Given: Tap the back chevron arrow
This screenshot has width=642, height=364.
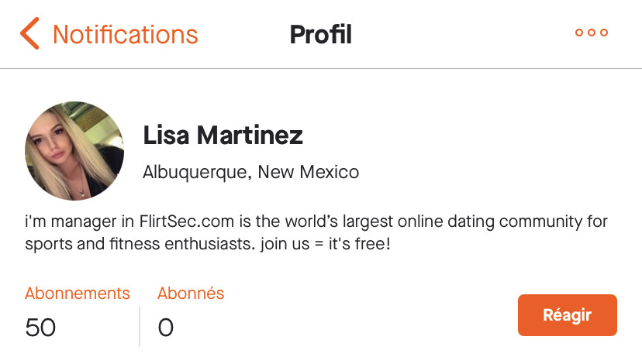Looking at the screenshot, I should tap(29, 34).
